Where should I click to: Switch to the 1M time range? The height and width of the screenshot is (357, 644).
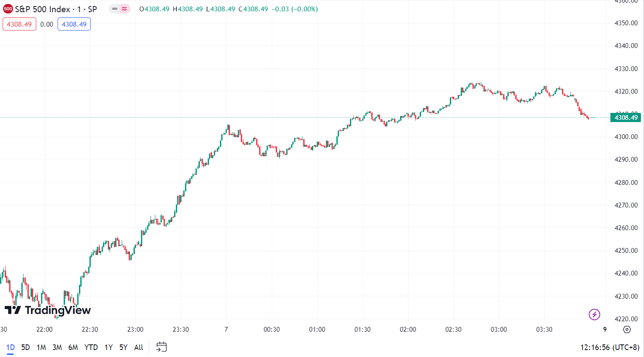(x=41, y=347)
